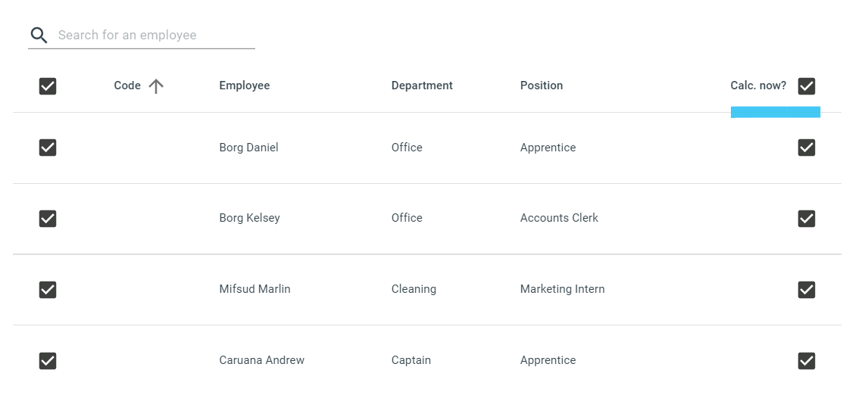Uncheck Calc. now for Caruana Andrew
This screenshot has height=395, width=868.
pos(806,361)
